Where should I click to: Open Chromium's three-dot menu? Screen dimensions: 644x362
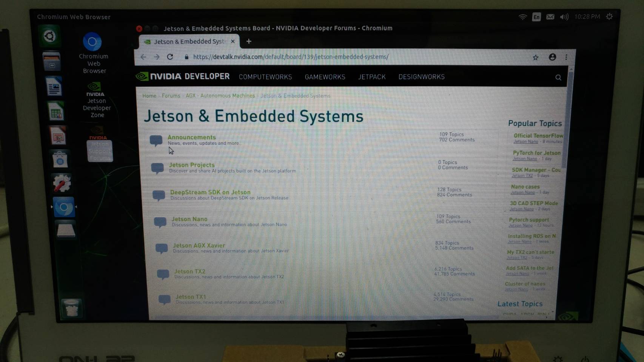[x=566, y=57]
